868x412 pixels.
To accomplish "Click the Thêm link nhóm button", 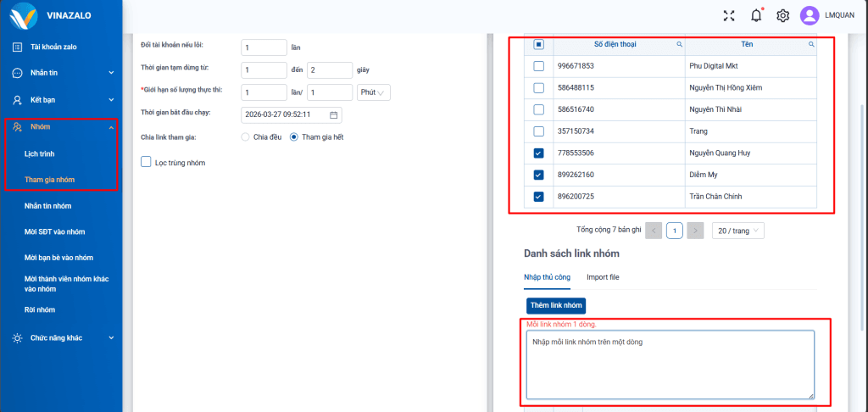I will pyautogui.click(x=555, y=305).
